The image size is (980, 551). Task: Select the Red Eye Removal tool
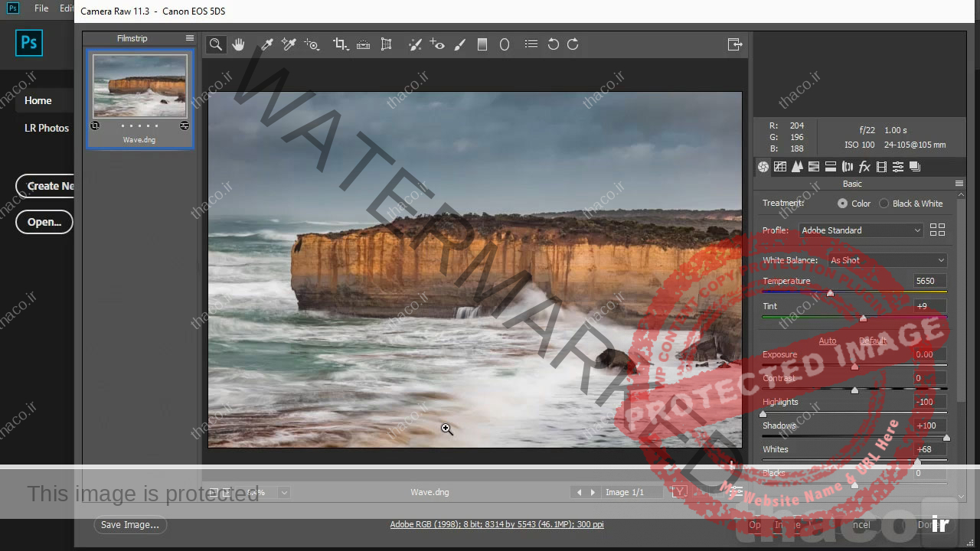tap(437, 44)
